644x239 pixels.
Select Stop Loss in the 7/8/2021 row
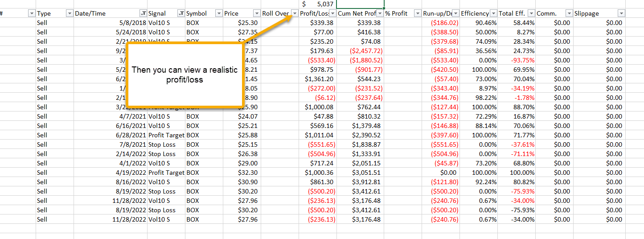166,144
